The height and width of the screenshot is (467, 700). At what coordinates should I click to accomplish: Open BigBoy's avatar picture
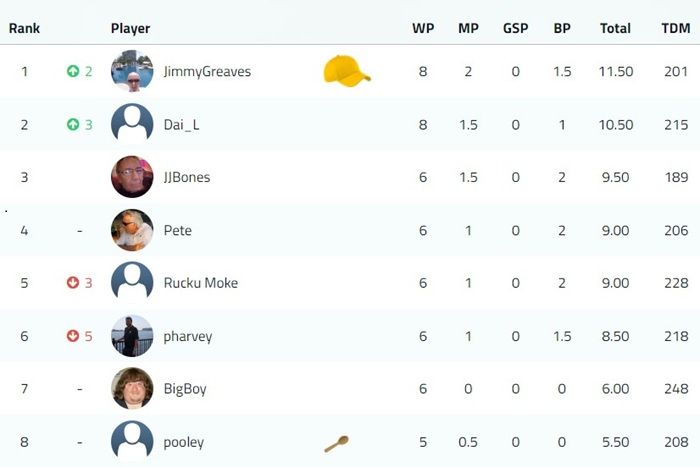(x=132, y=388)
